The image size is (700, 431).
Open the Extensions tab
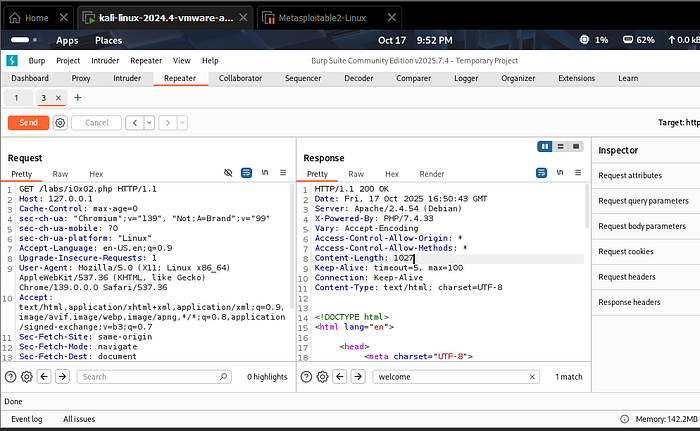576,78
